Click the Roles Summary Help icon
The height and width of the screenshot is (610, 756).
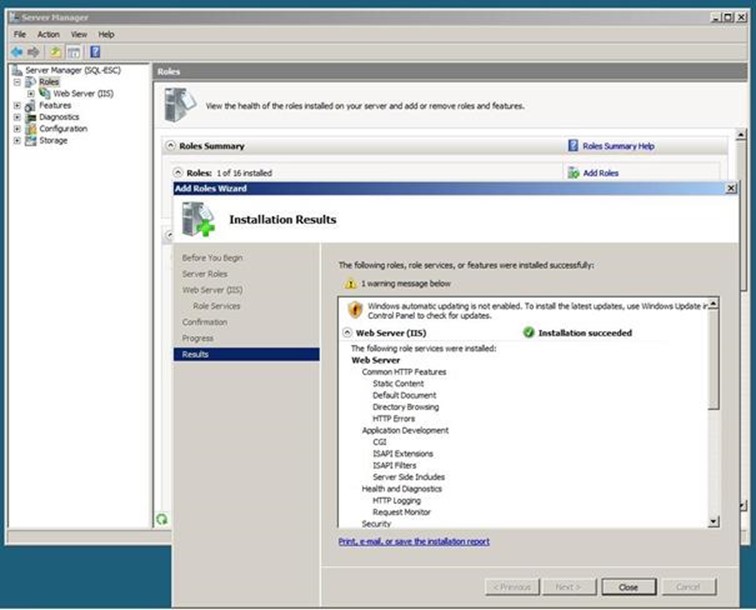click(x=573, y=146)
